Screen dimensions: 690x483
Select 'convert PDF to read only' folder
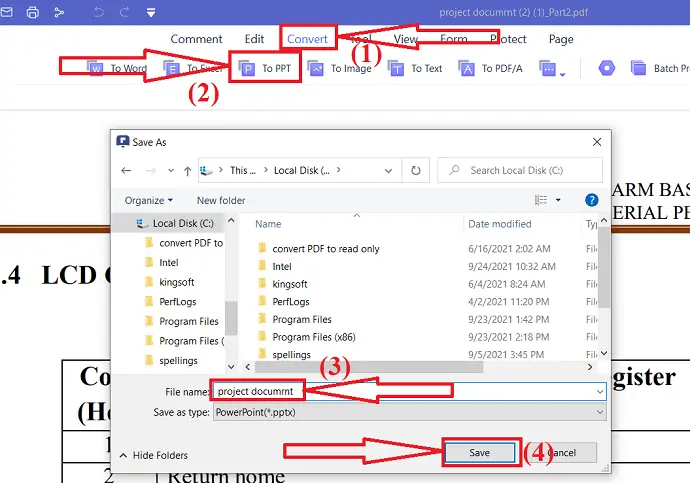pyautogui.click(x=318, y=249)
